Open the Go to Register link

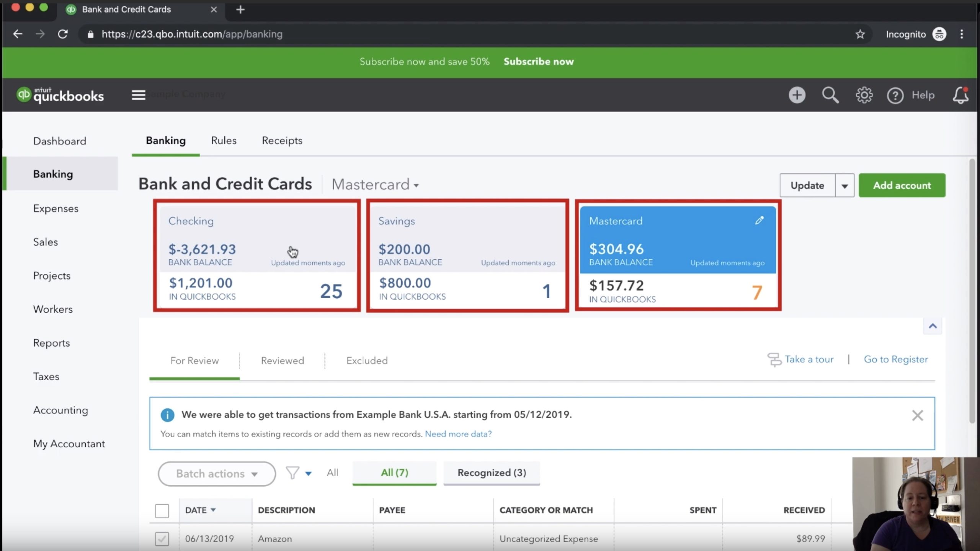pyautogui.click(x=896, y=359)
